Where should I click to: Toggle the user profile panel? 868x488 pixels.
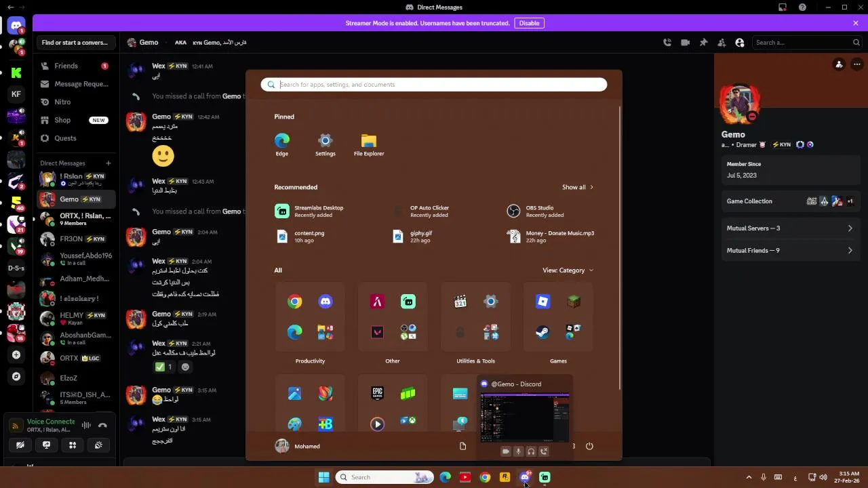pos(740,42)
